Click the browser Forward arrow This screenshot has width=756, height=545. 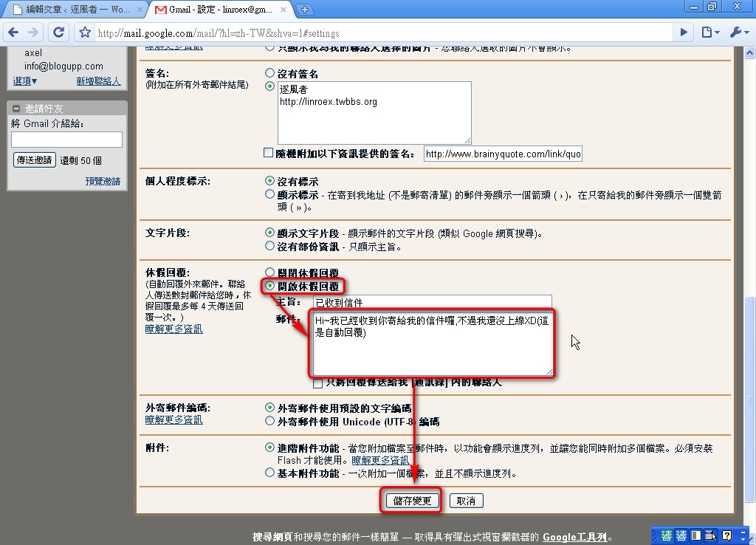tap(32, 32)
